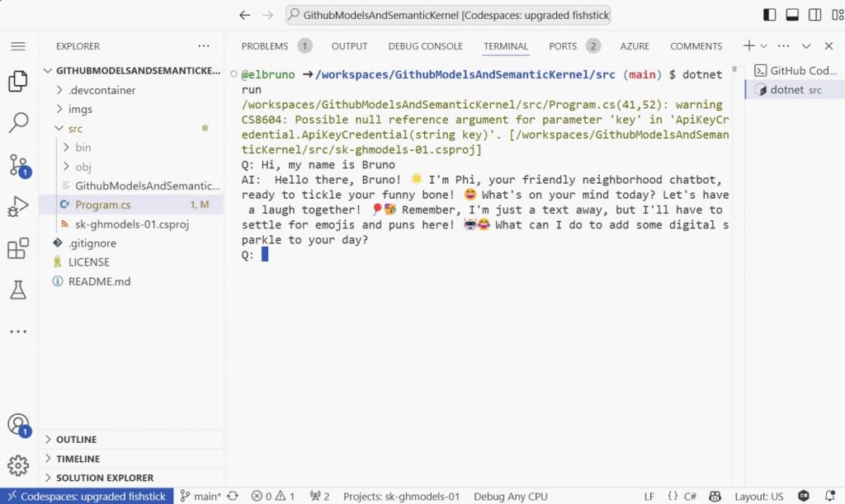Screen dimensions: 845x504
Task: Open the Testing flask icon
Action: [18, 290]
